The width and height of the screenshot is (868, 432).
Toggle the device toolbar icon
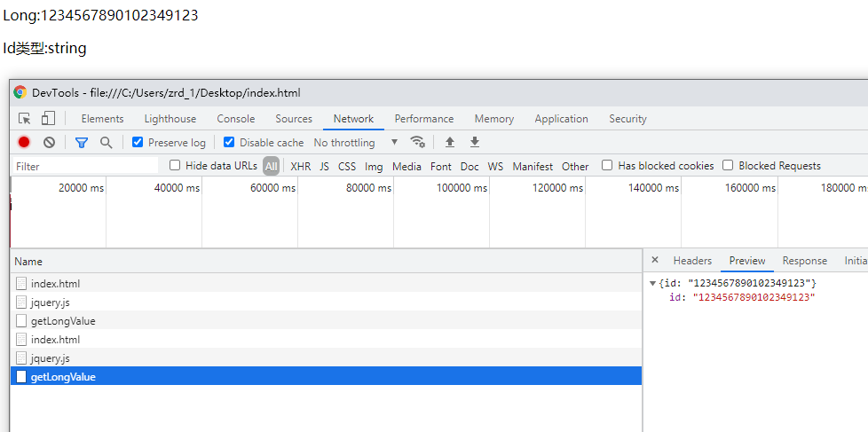pos(49,118)
